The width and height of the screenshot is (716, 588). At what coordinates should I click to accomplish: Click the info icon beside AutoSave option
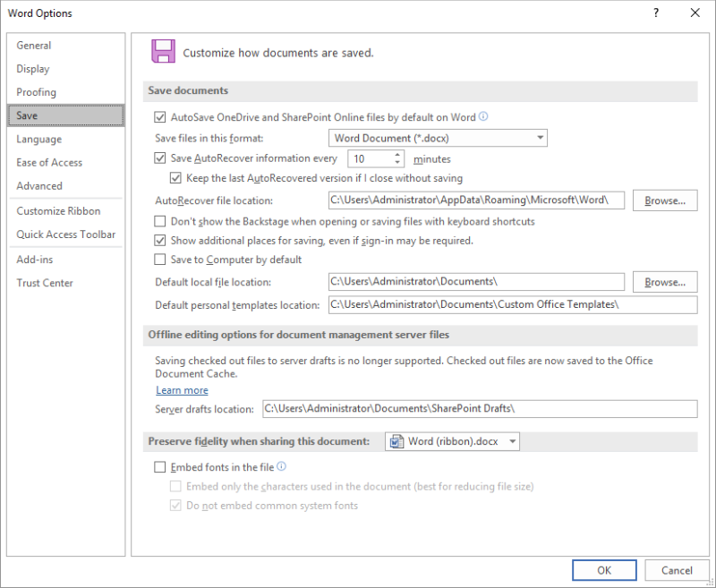coord(483,116)
